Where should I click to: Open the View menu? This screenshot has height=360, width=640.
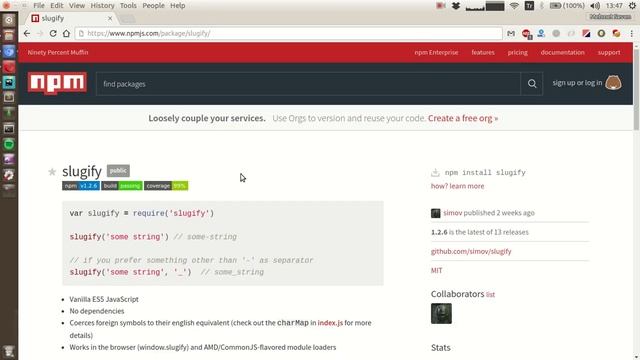click(x=77, y=6)
